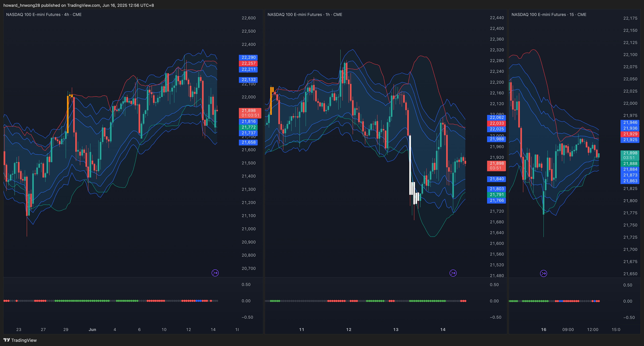Click the TradingView logo at bottom left
The height and width of the screenshot is (346, 644).
click(20, 340)
